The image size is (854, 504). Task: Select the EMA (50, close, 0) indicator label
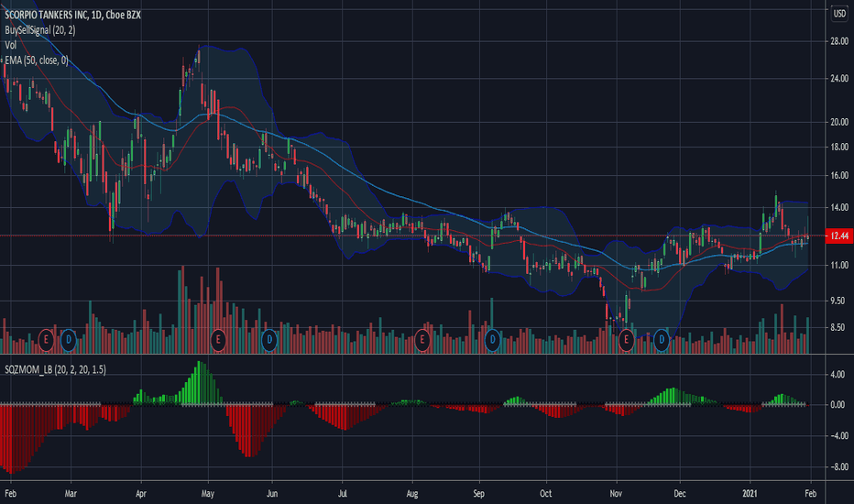(x=37, y=60)
